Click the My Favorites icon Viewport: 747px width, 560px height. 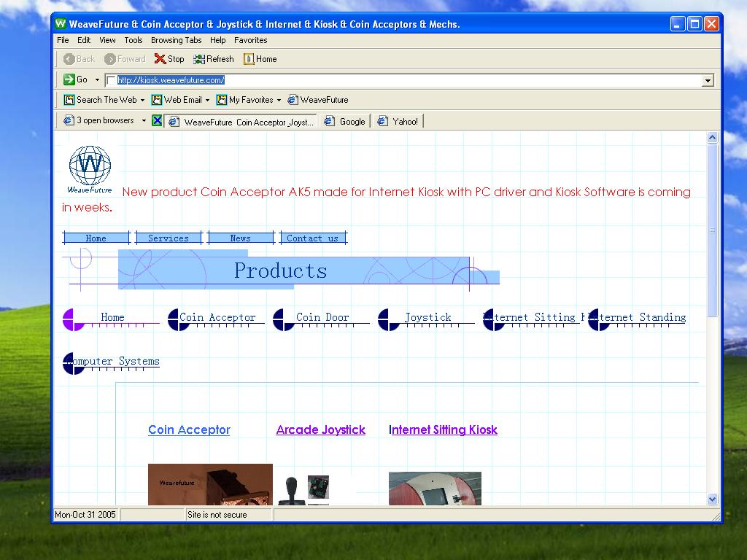(x=222, y=100)
